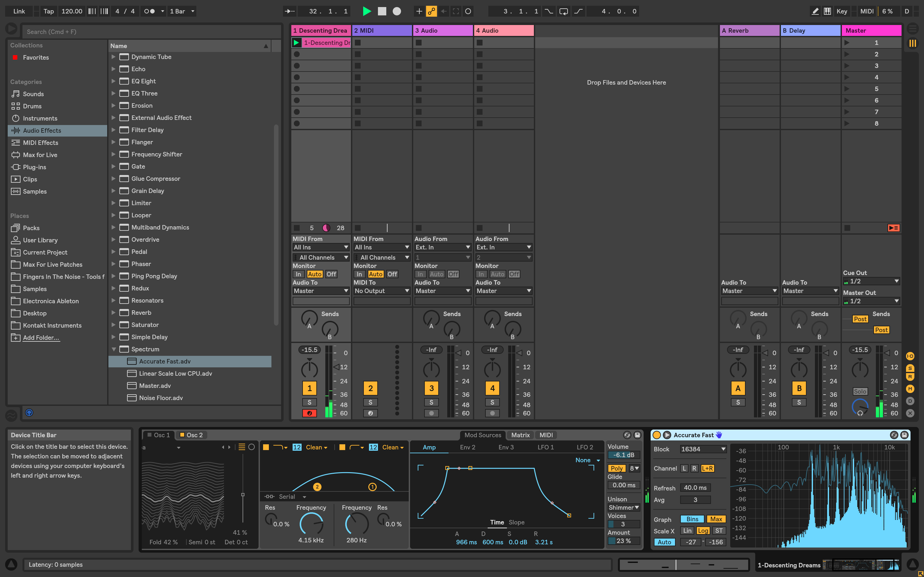Show the I/O section toggle
924x577 pixels.
(910, 356)
